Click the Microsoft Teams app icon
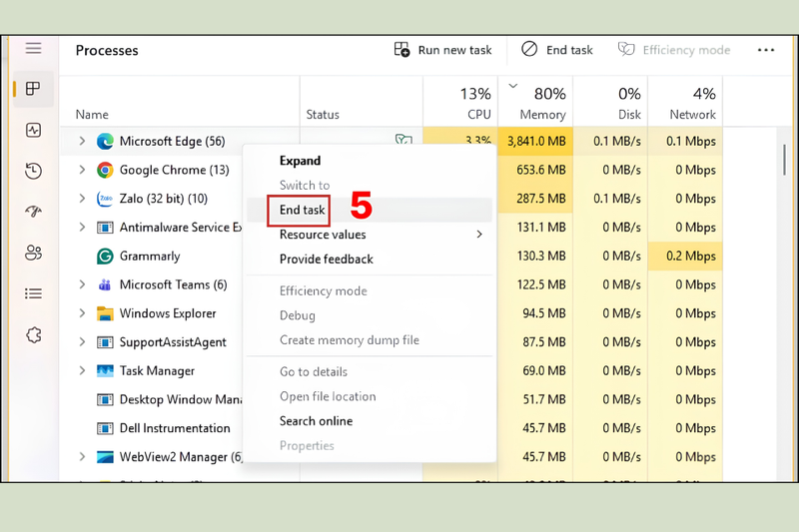 [105, 284]
